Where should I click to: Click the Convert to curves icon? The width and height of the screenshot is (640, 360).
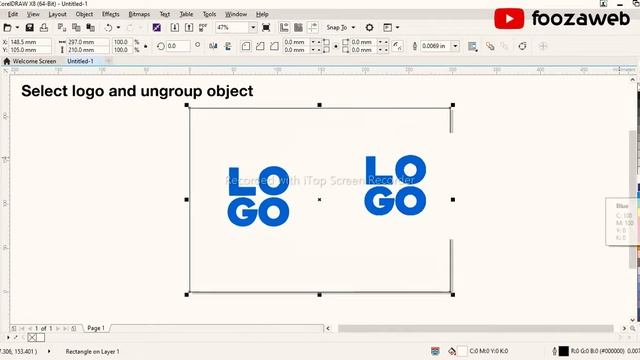pos(522,46)
